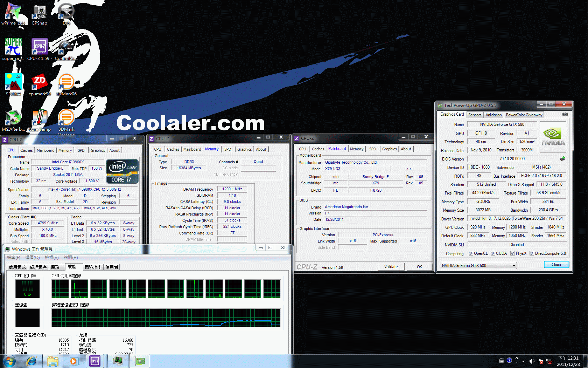Viewport: 588px width, 368px height.
Task: Switch to the GPU-Z taskbar button
Action: (140, 361)
